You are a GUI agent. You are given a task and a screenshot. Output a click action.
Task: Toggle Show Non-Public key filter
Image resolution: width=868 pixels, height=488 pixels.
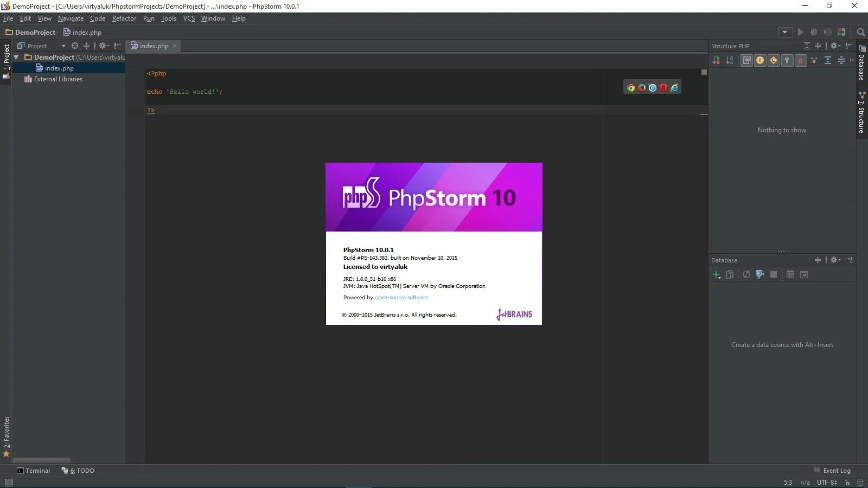pyautogui.click(x=787, y=61)
